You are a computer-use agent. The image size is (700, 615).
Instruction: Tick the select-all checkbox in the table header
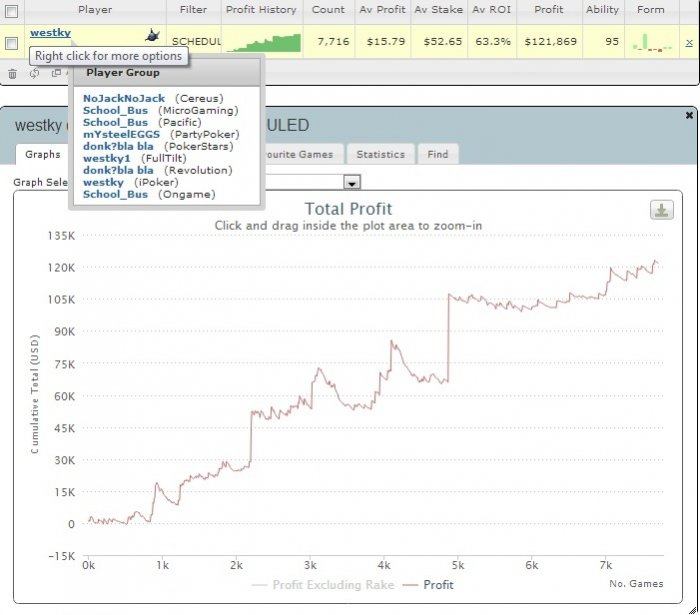[12, 11]
